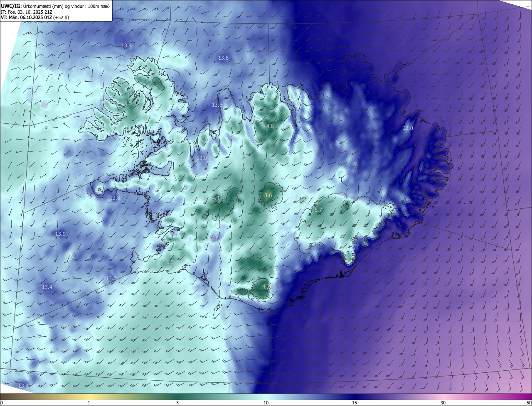
Task: Click the 13.9 value off the west coast
Action: [x=60, y=234]
